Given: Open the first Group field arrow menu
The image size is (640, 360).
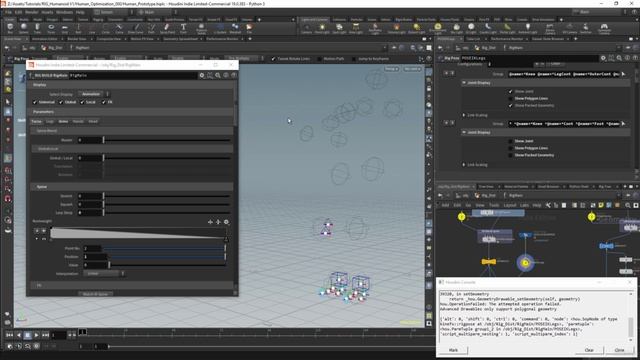Looking at the screenshot, I should coord(623,74).
